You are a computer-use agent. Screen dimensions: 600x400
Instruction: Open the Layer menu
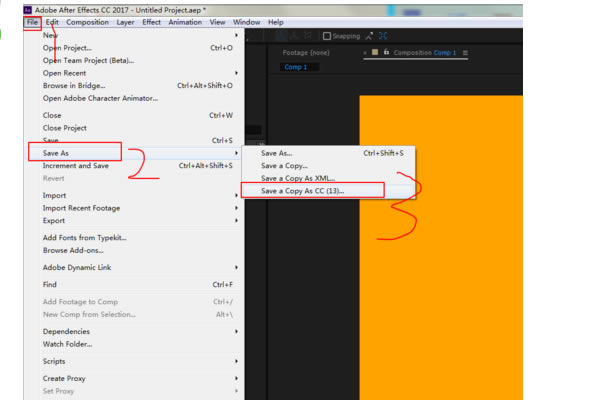(125, 22)
